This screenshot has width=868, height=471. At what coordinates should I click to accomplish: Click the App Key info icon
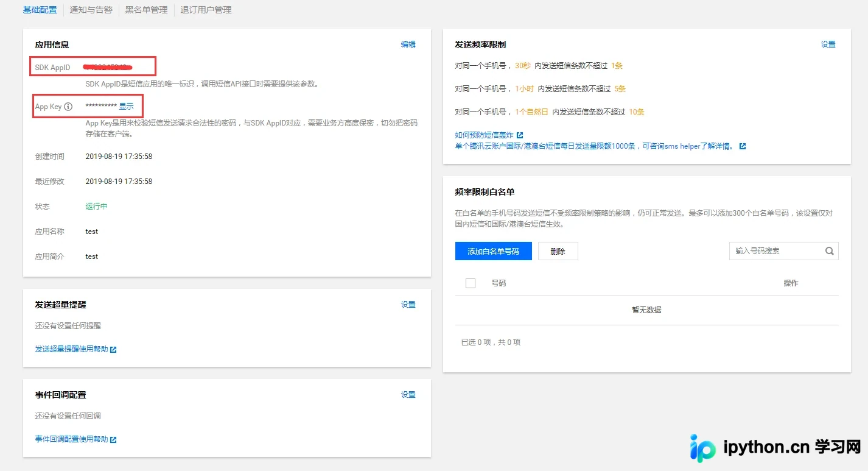pyautogui.click(x=68, y=107)
